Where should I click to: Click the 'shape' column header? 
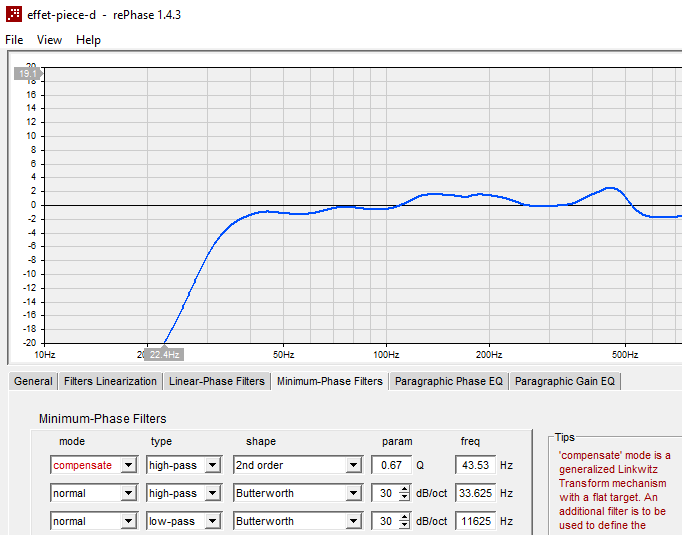point(261,441)
